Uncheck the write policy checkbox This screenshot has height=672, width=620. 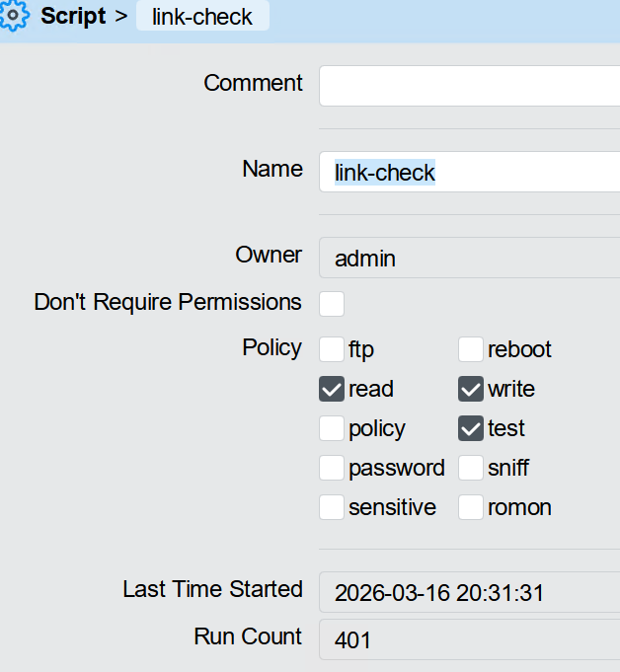[471, 389]
